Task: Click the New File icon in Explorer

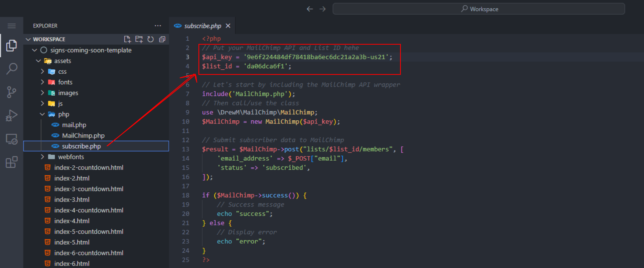Action: (127, 39)
